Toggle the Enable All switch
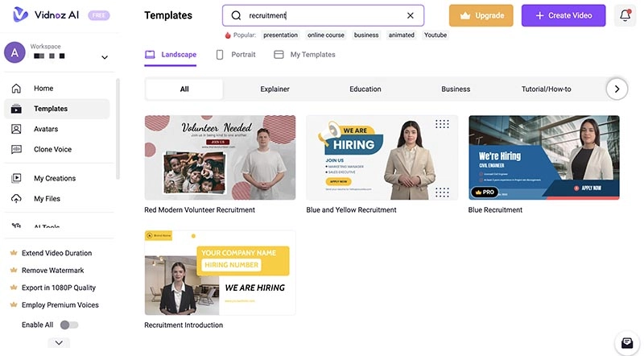 (69, 325)
